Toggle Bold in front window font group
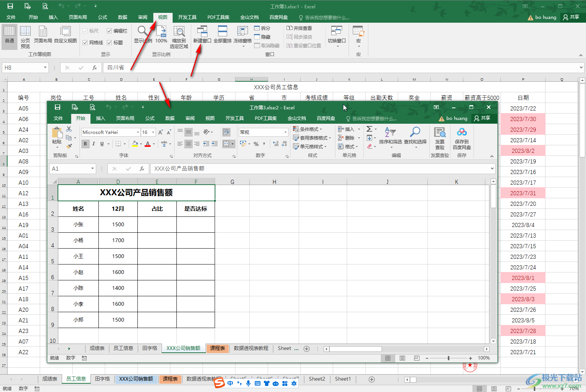586x392 pixels. point(85,144)
